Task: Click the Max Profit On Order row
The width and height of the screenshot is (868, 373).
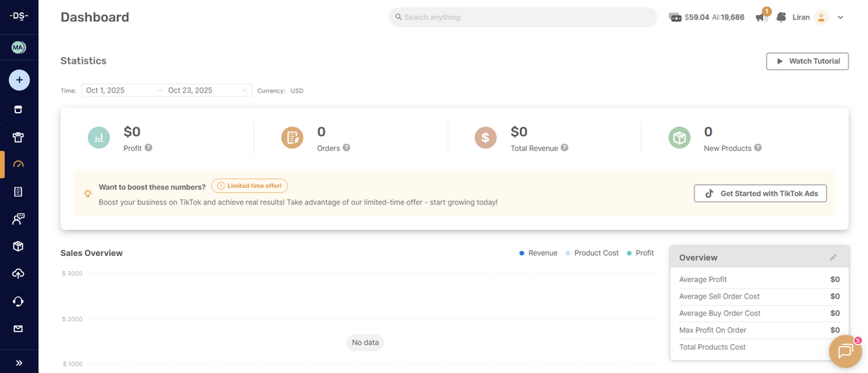Action: (759, 330)
